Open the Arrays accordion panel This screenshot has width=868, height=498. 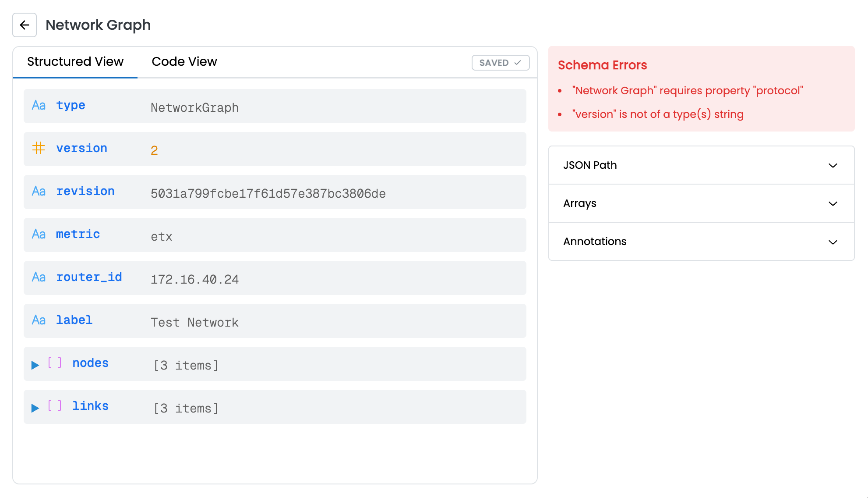point(701,203)
